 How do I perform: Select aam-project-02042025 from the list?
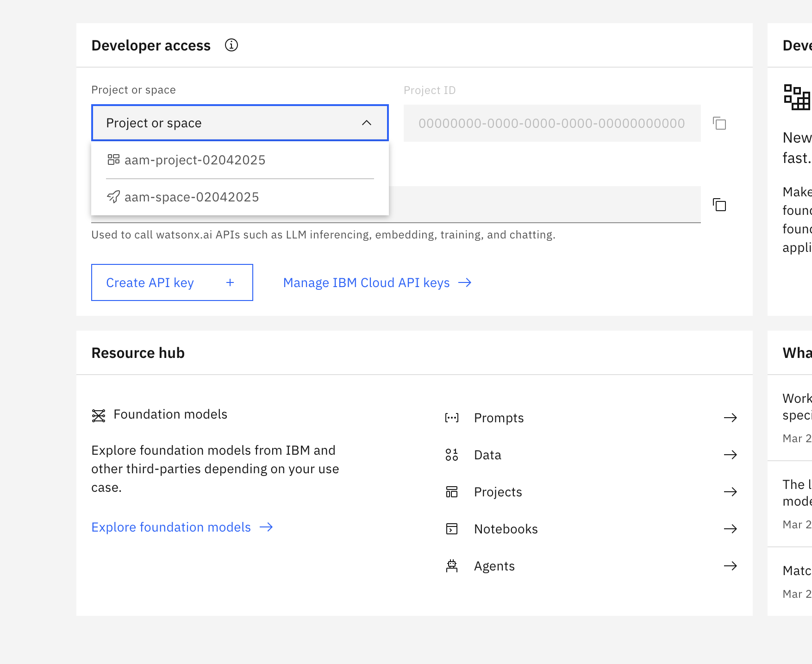click(240, 160)
